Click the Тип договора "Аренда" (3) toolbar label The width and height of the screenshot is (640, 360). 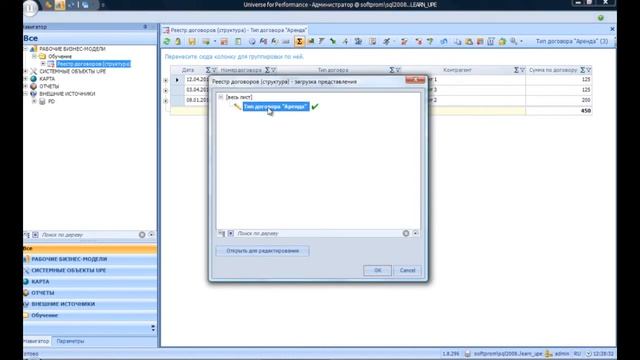pyautogui.click(x=571, y=41)
